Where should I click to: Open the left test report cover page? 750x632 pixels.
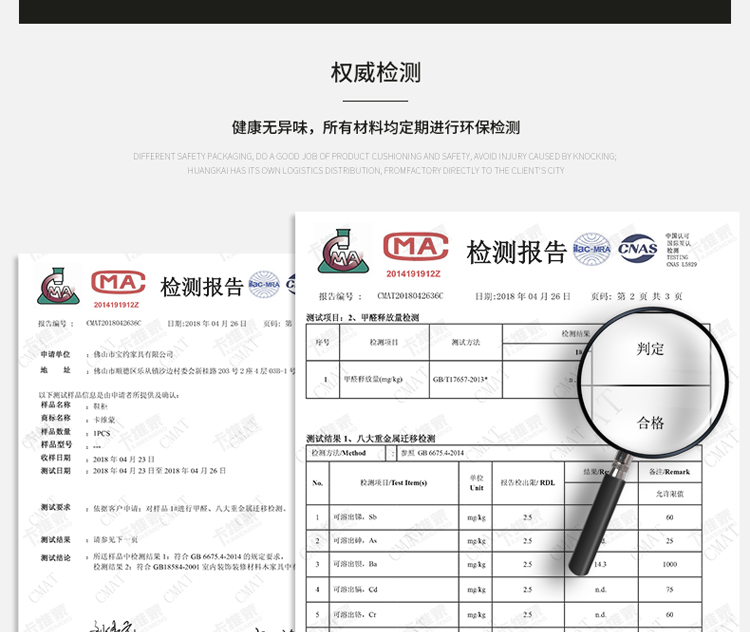tap(157, 443)
